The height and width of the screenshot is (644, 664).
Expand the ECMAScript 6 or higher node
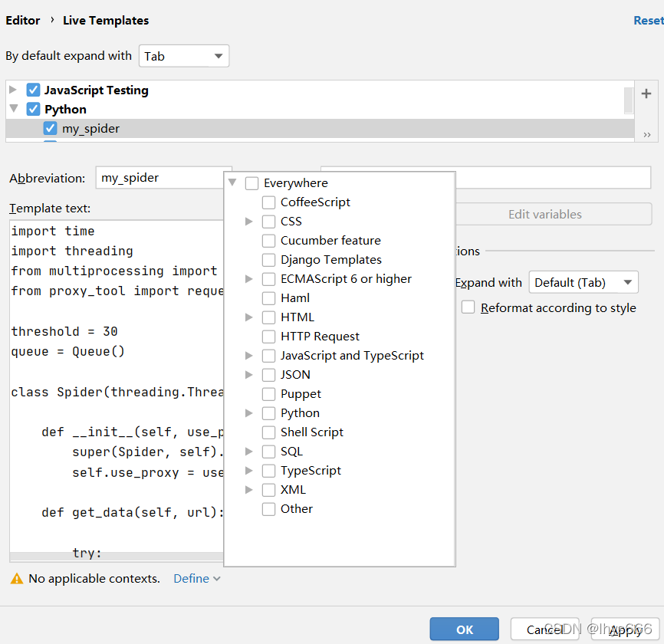pos(249,279)
